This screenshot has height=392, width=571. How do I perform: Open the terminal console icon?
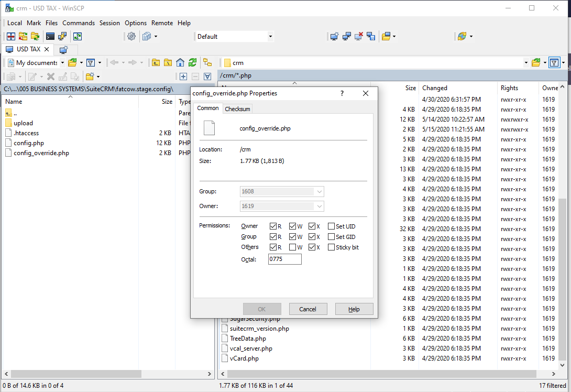50,37
